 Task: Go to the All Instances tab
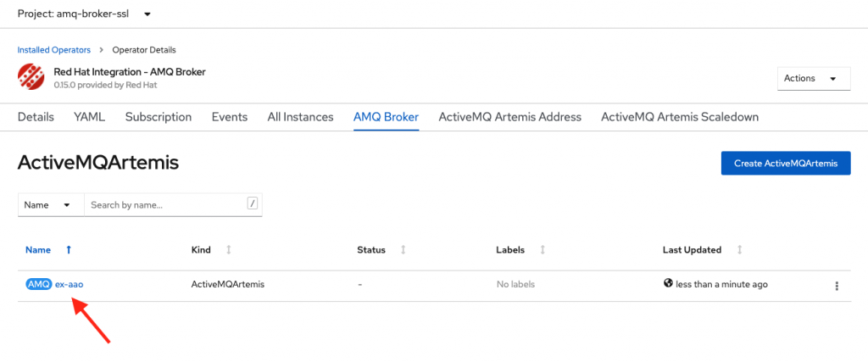click(x=300, y=117)
